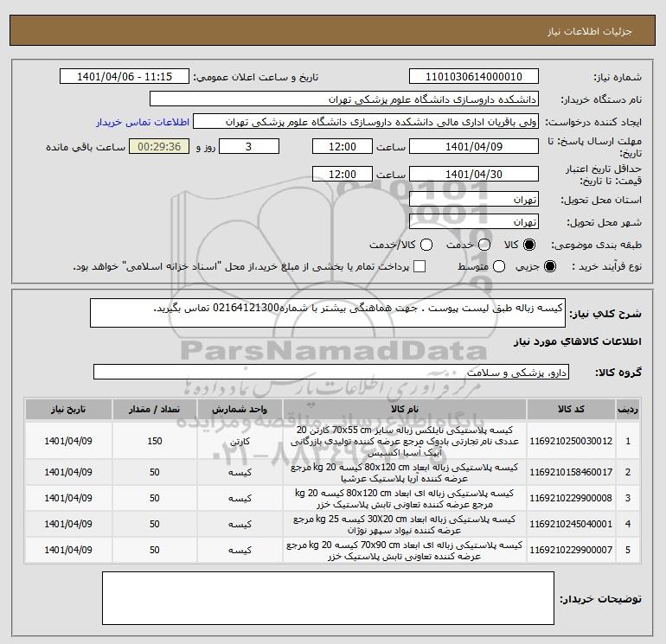Select the کالا radio button

(529, 245)
